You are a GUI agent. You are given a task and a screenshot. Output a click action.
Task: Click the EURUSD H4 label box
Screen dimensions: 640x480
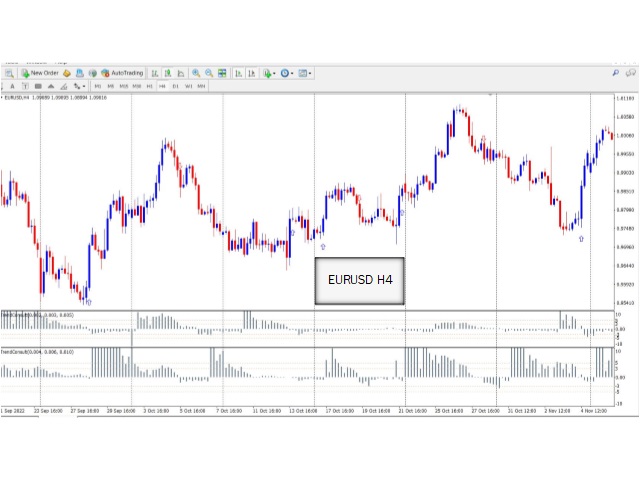click(360, 281)
